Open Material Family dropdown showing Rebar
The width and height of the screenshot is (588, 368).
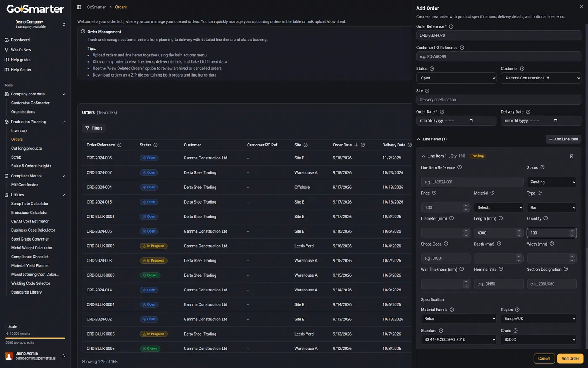[459, 318]
